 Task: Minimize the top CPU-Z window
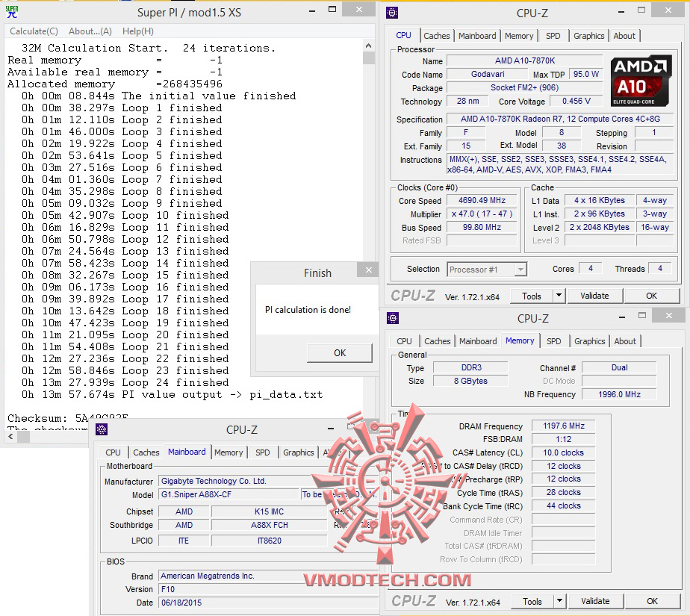tap(621, 12)
